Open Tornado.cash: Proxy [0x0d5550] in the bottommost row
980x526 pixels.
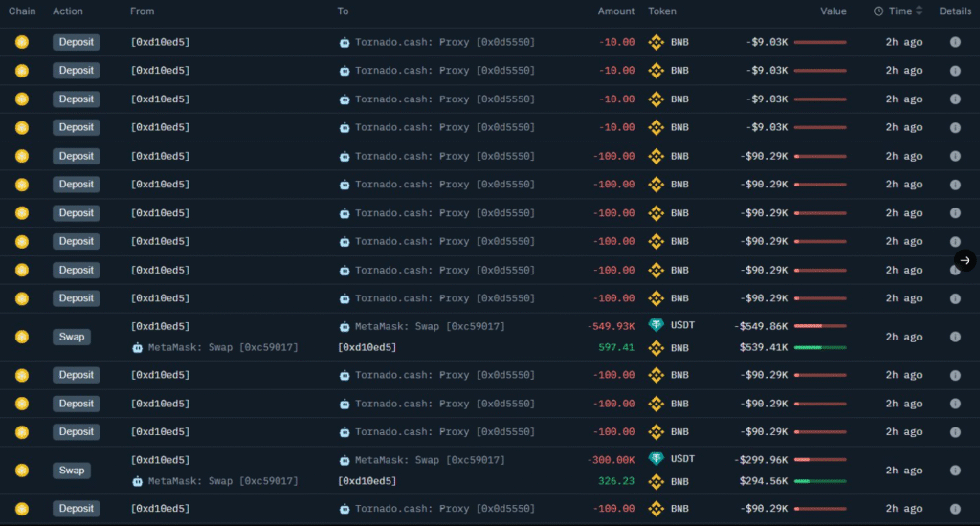coord(445,509)
